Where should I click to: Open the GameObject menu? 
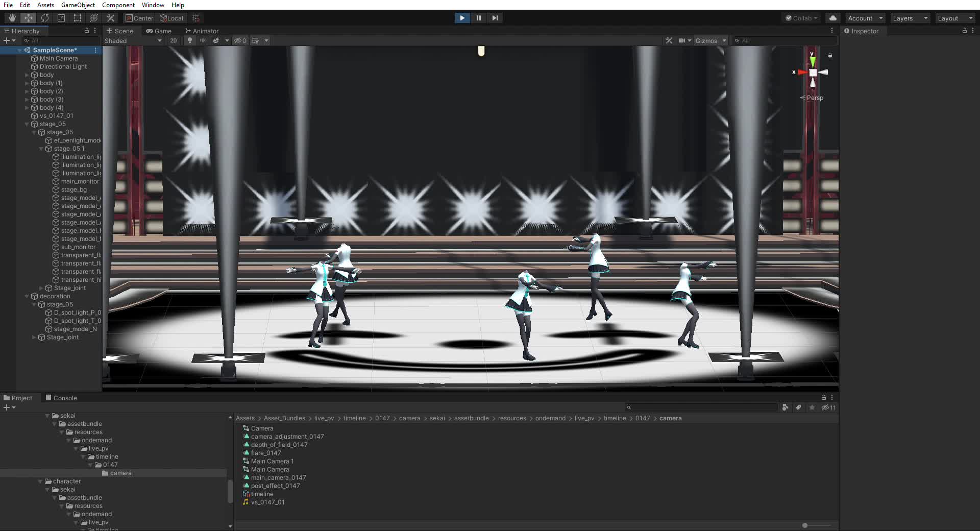tap(78, 5)
